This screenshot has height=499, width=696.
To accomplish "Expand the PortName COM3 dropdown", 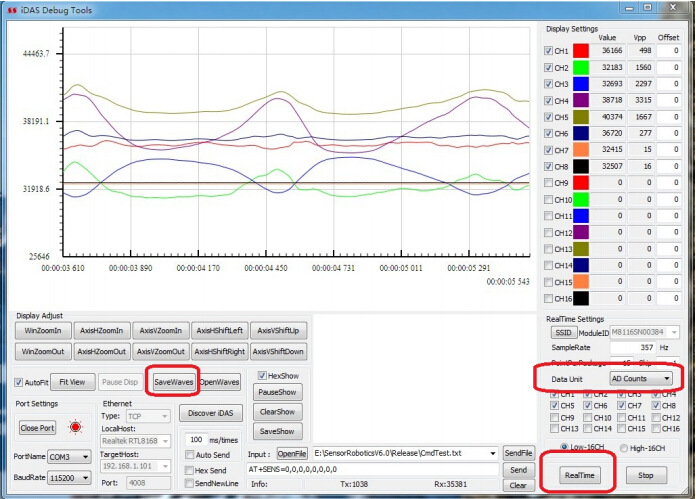I will (x=72, y=456).
